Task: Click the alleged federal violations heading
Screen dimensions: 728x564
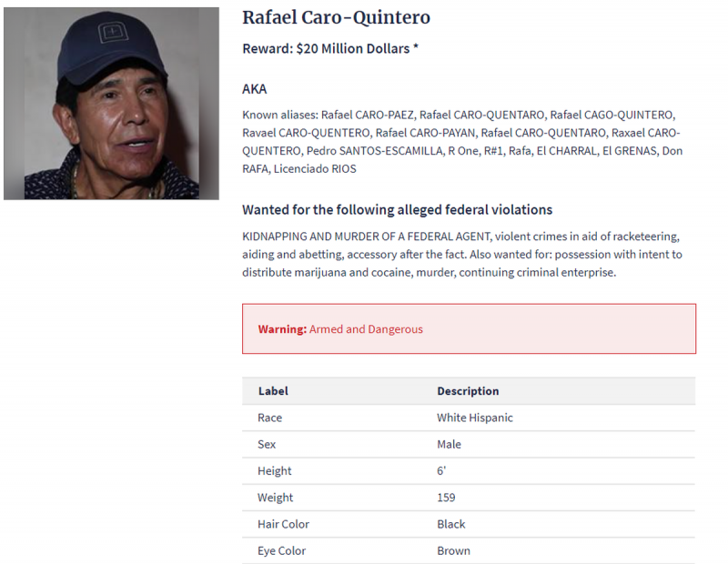Action: click(x=397, y=210)
